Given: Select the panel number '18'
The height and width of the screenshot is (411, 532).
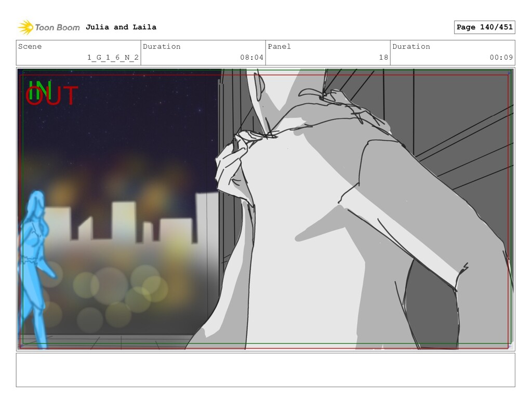Looking at the screenshot, I should pos(384,57).
